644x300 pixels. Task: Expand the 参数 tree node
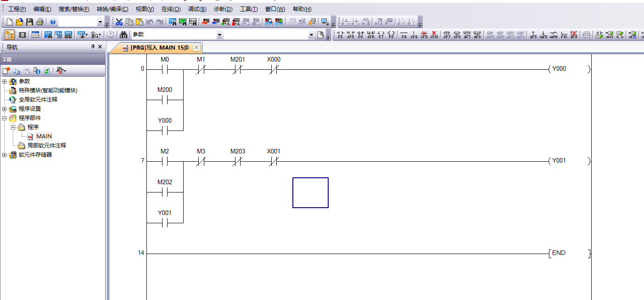point(5,81)
